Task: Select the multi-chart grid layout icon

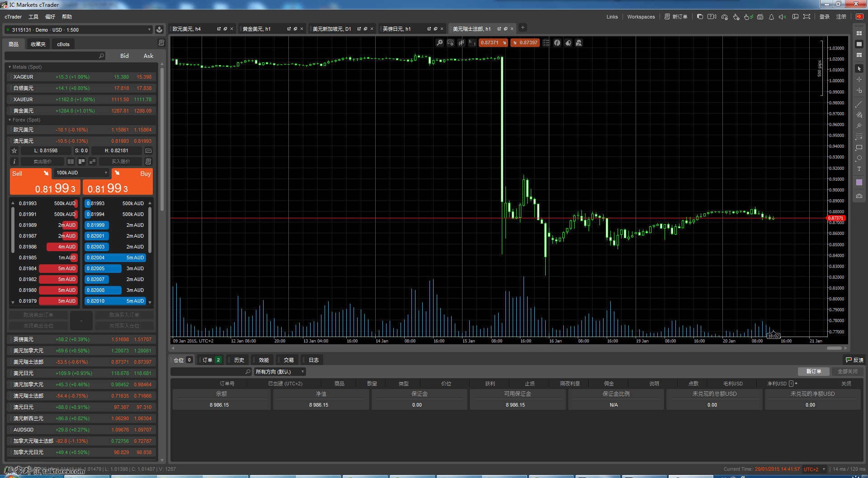Action: point(859,33)
